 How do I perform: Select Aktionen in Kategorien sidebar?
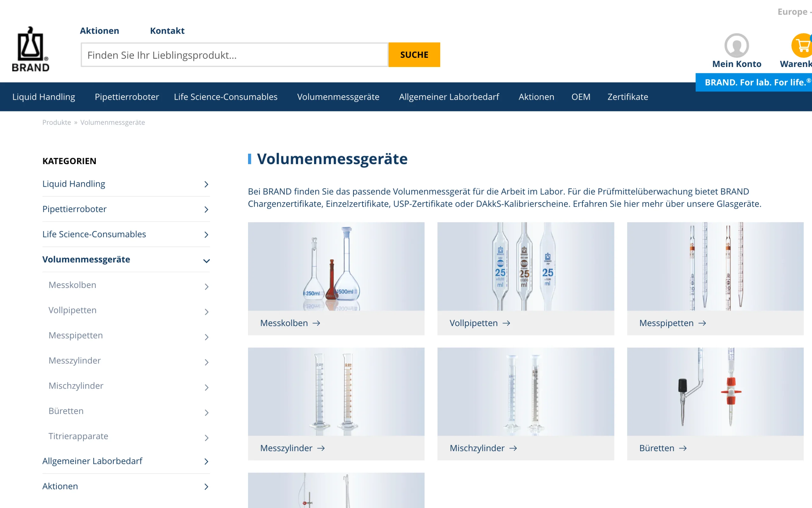pos(60,486)
